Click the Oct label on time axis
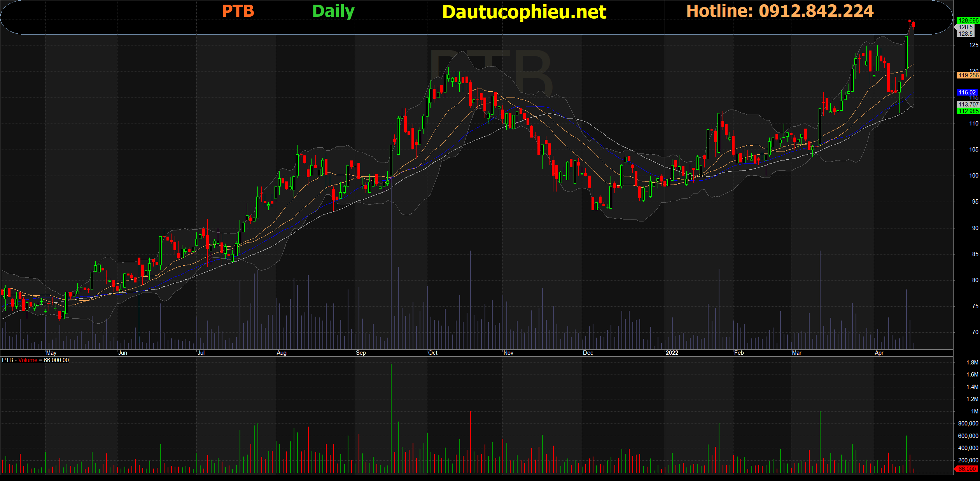 tap(432, 353)
